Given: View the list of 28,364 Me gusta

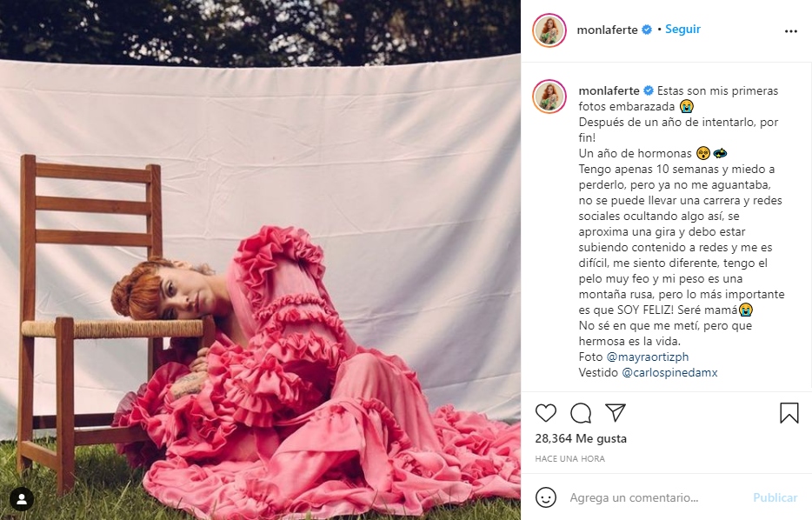Looking at the screenshot, I should pos(581,438).
